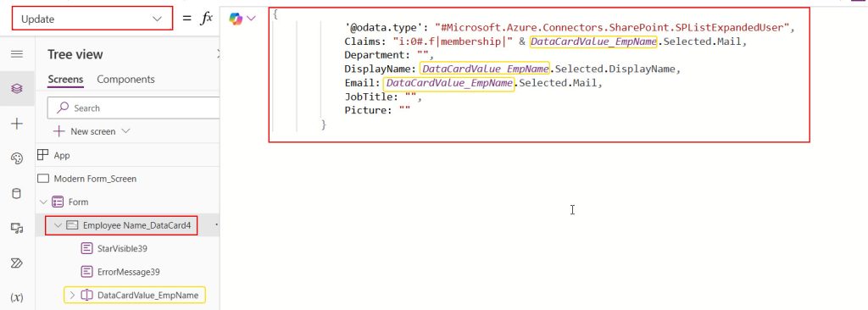The width and height of the screenshot is (868, 310).
Task: Open the Tree view layers icon
Action: click(17, 88)
